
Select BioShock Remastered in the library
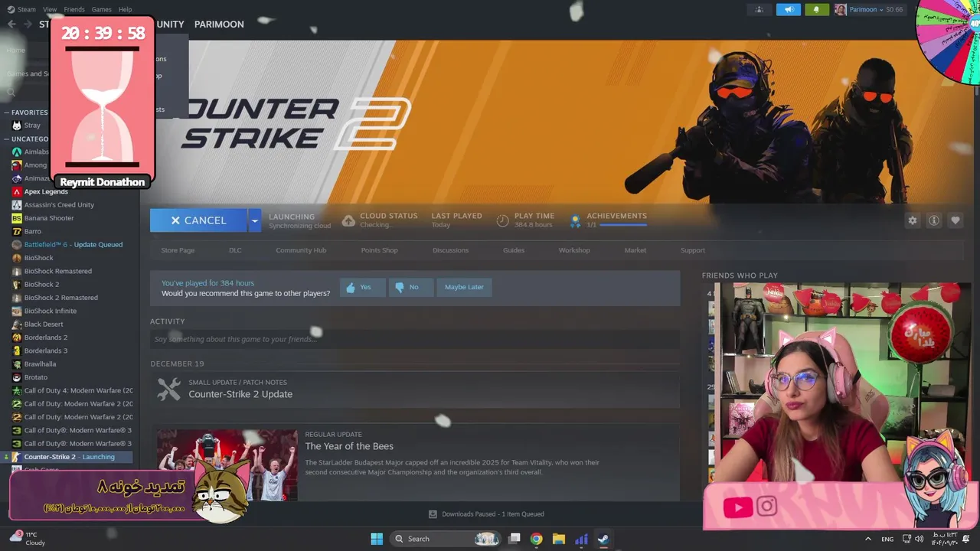[57, 271]
